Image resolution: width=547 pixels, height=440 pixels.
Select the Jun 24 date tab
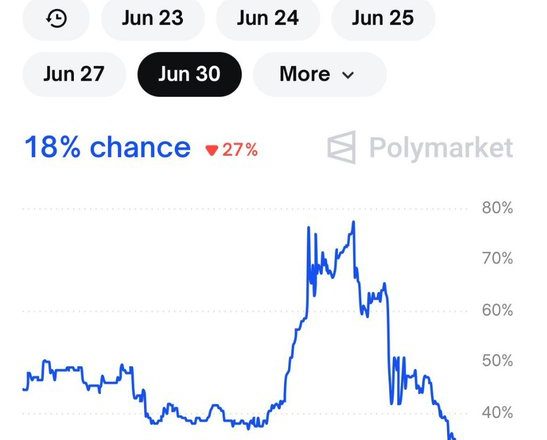(268, 18)
